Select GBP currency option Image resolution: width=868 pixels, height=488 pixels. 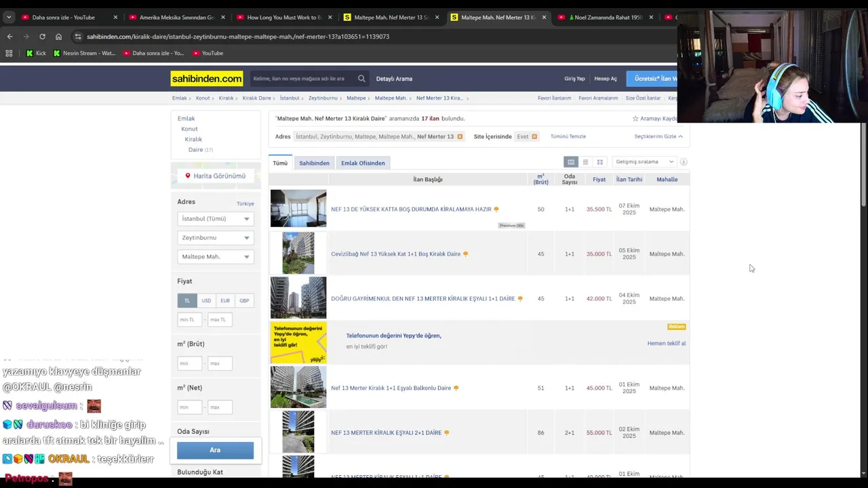[x=244, y=300]
